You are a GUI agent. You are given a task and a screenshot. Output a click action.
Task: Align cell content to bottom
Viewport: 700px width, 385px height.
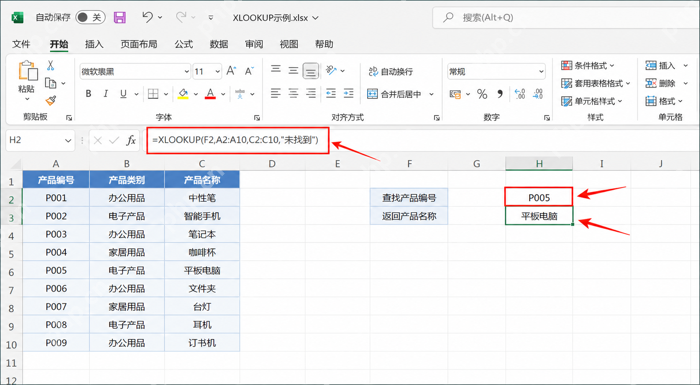[x=311, y=71]
